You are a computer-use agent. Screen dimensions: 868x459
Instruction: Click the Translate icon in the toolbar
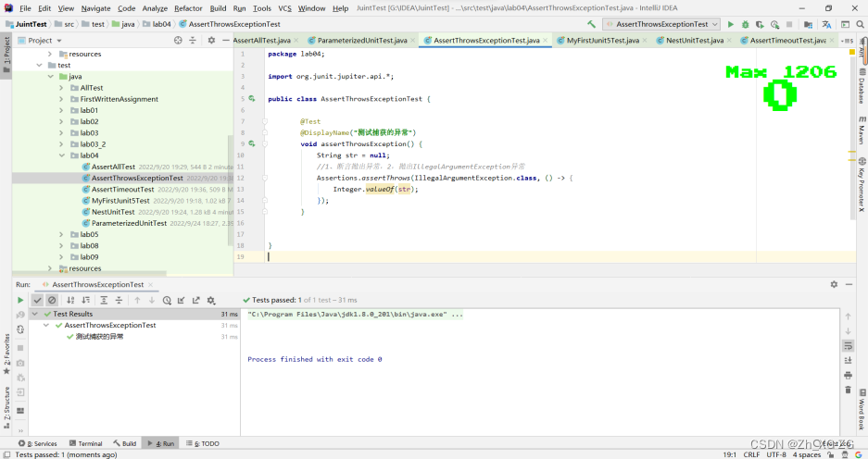coord(826,24)
